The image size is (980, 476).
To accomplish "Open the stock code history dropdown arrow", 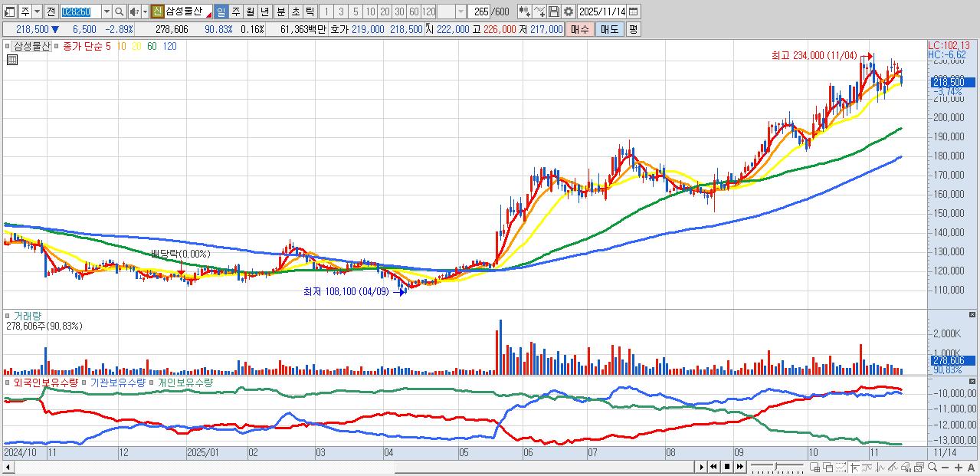I will (x=106, y=11).
